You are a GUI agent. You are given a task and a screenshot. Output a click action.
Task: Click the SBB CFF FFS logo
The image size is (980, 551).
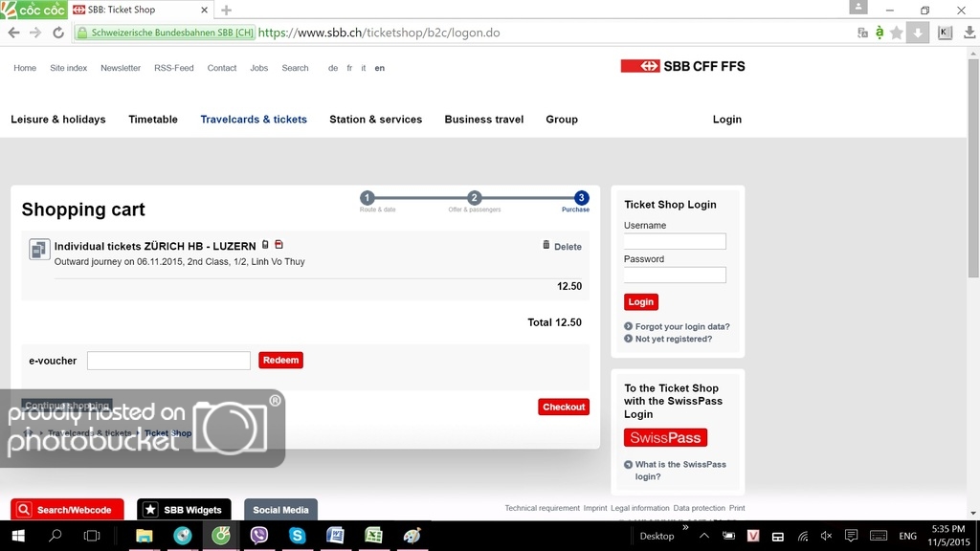(682, 66)
